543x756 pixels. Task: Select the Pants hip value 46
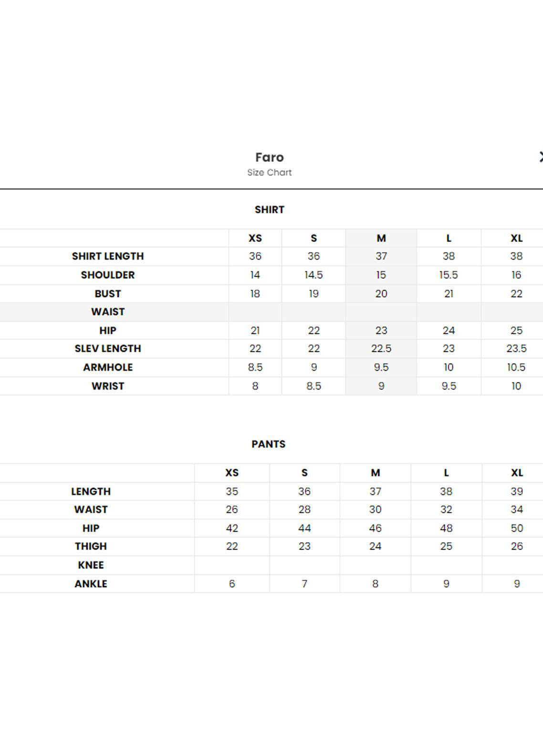(375, 528)
